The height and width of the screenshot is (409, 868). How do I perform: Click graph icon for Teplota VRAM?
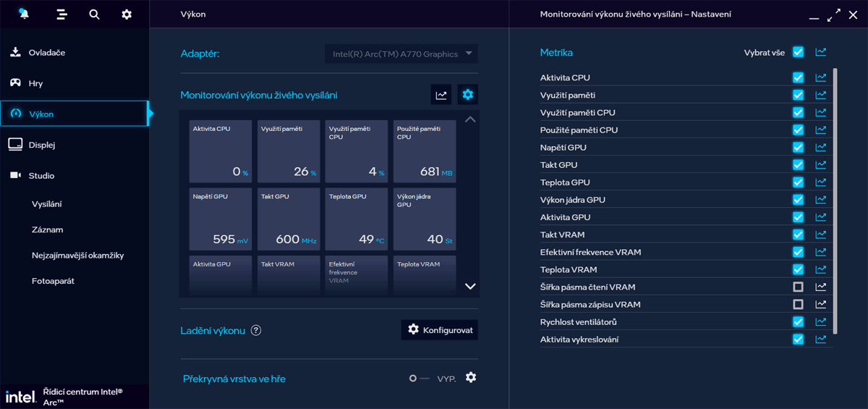(x=821, y=269)
